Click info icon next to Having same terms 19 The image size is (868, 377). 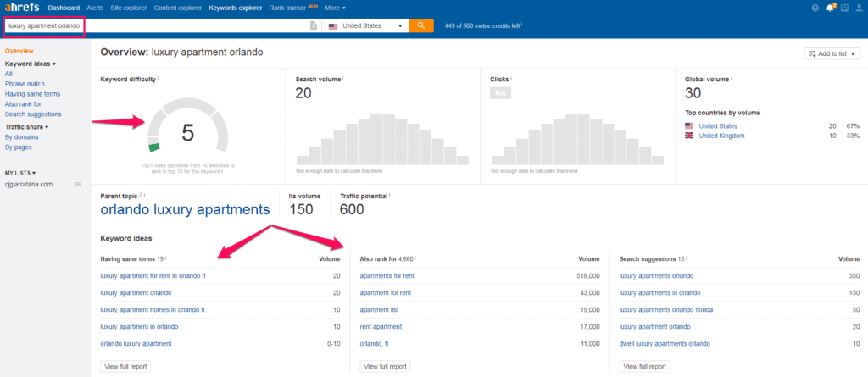(165, 258)
